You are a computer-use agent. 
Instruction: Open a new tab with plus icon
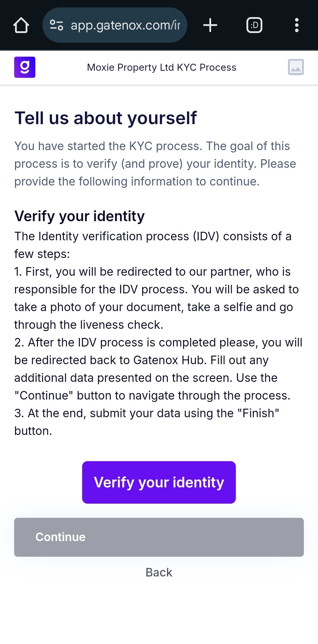[x=210, y=25]
